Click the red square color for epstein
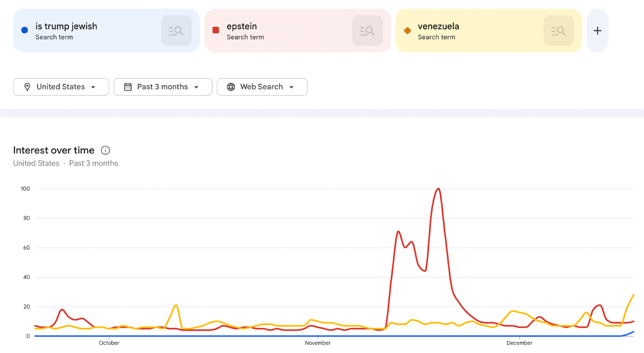The image size is (644, 353). point(216,30)
